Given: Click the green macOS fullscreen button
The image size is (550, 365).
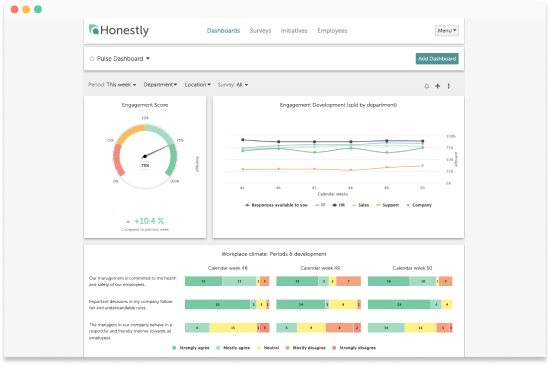Looking at the screenshot, I should point(38,9).
